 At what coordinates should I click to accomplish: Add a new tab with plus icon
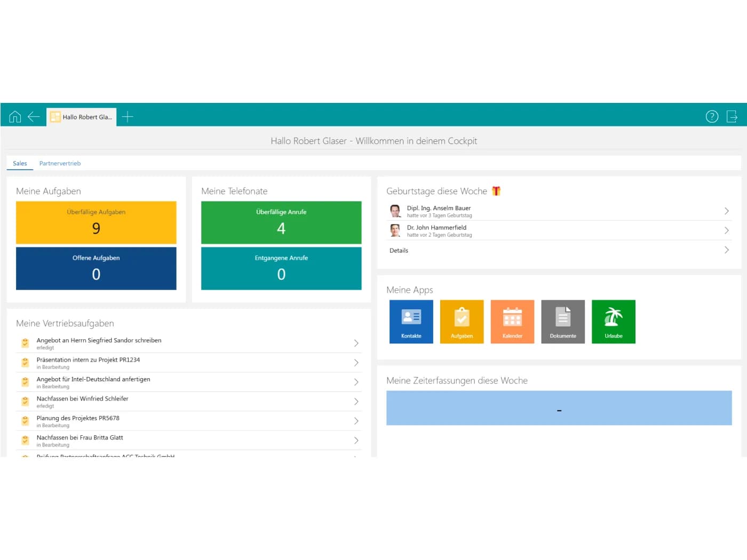[128, 117]
